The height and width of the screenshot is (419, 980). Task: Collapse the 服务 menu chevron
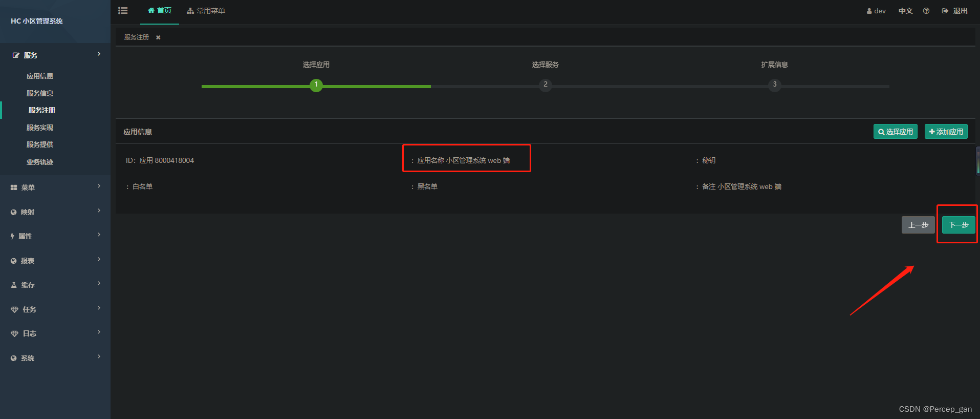(x=99, y=54)
